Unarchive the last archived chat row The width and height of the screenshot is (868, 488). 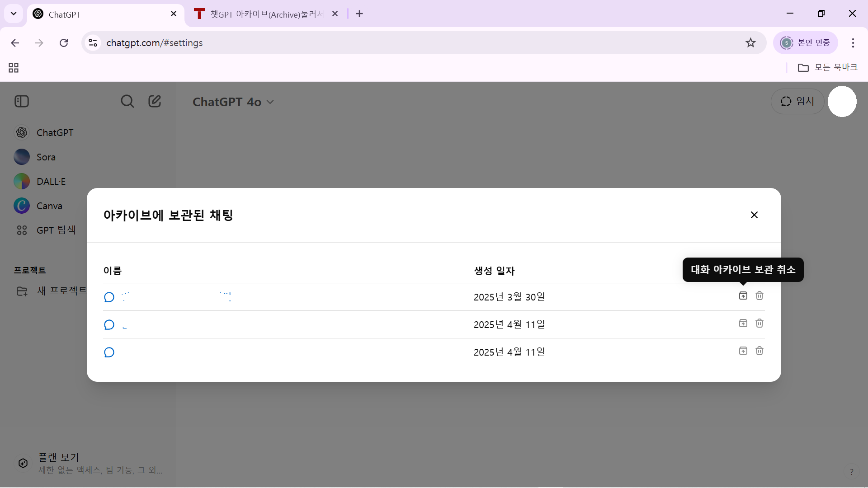tap(743, 351)
